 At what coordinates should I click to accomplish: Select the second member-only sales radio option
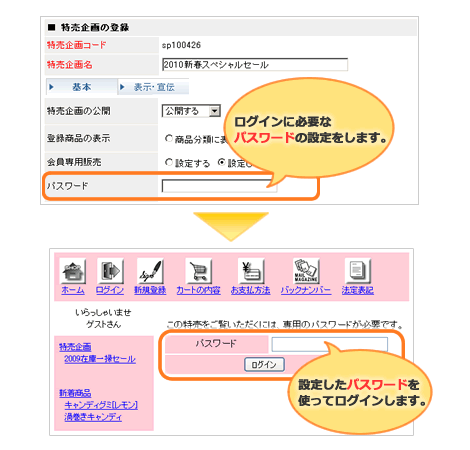(x=221, y=162)
